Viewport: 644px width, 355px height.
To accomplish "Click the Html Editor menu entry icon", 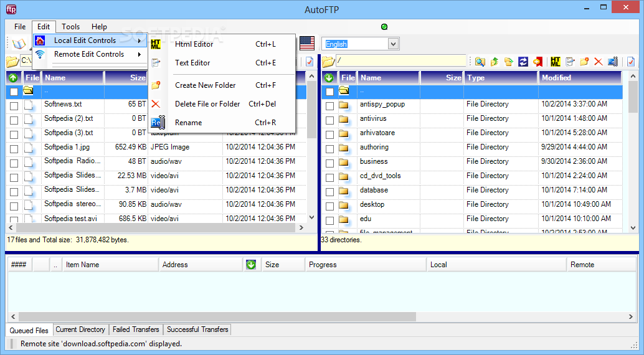I will [x=156, y=44].
